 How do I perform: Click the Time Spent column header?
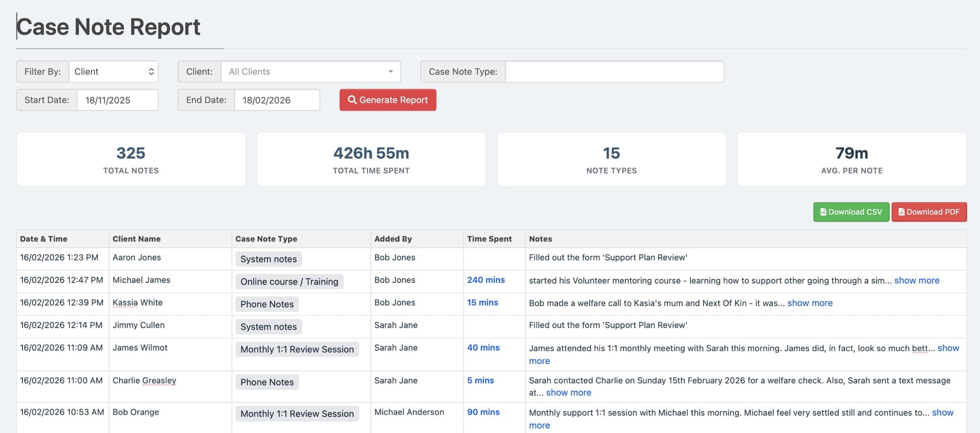click(x=489, y=239)
